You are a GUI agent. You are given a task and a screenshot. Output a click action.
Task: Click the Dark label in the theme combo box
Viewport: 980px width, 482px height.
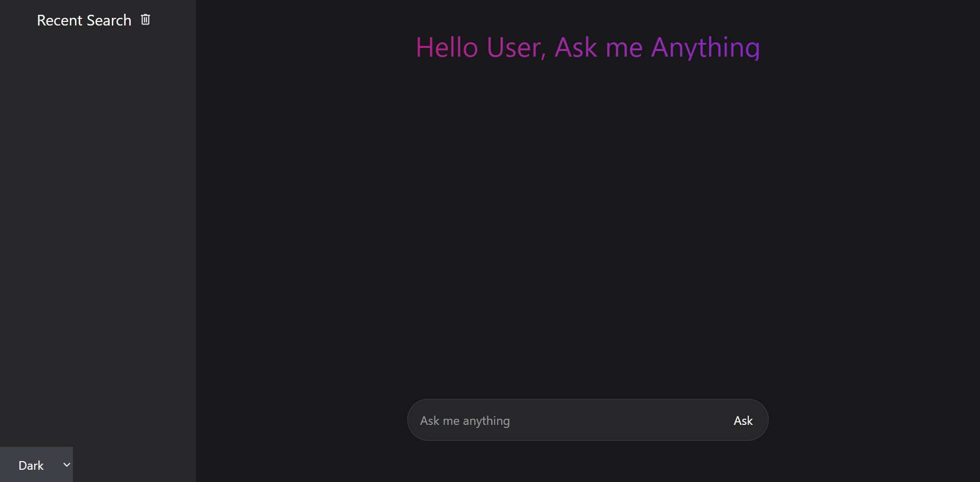coord(31,465)
